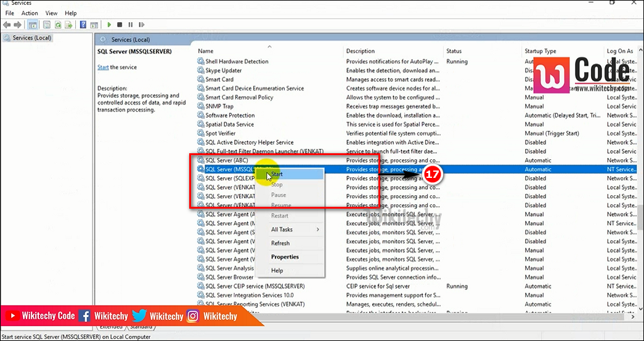The image size is (644, 341).
Task: Click 'Manual (Trigger Start)' startup type cell
Action: (552, 134)
